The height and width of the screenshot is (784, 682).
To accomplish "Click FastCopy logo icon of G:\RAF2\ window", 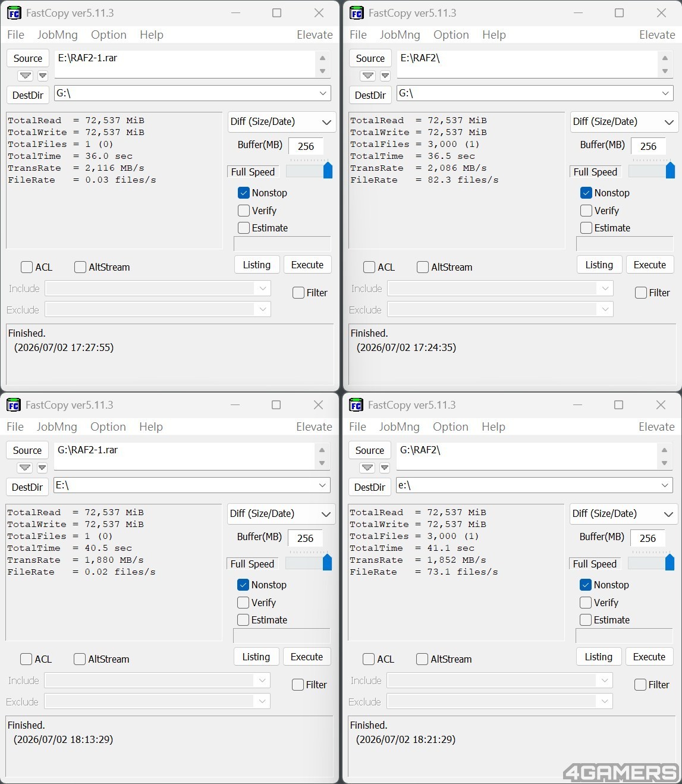I will tap(356, 405).
